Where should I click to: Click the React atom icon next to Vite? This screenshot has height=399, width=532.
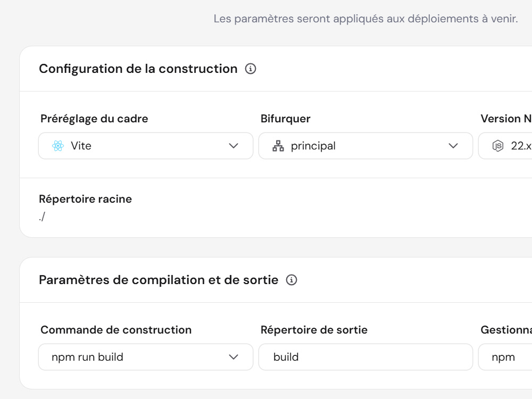(x=58, y=146)
